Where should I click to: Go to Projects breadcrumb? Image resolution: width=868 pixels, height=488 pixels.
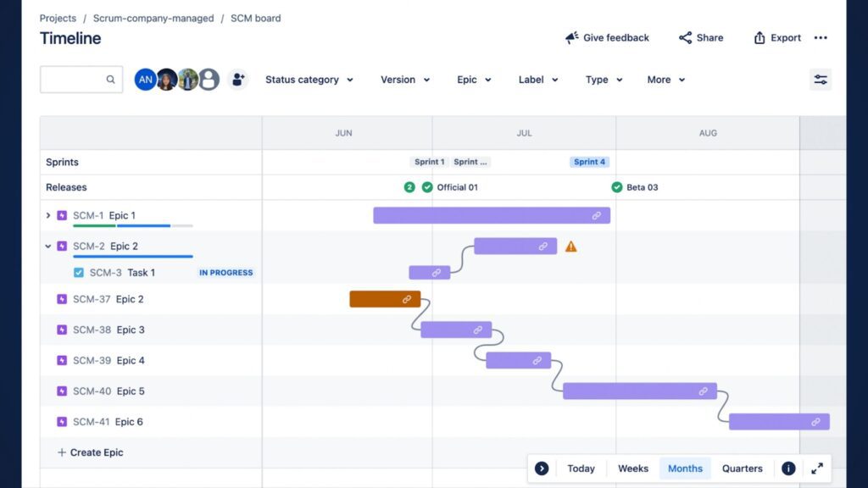click(x=58, y=19)
